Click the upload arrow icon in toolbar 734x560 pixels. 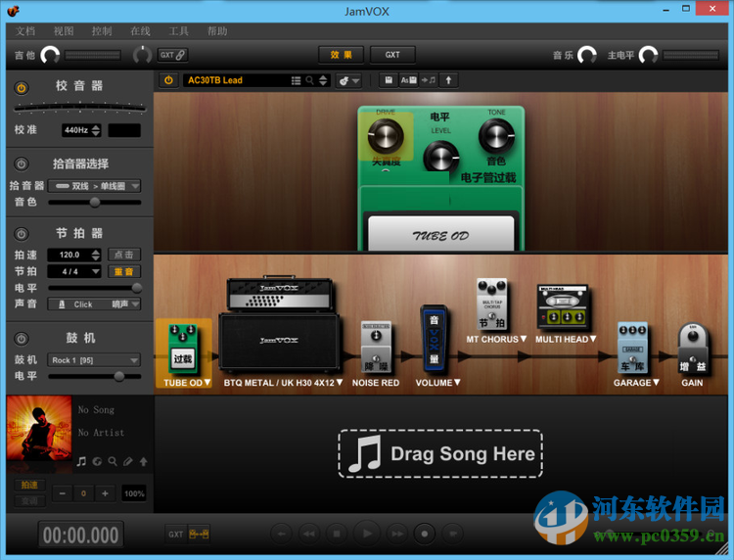448,80
